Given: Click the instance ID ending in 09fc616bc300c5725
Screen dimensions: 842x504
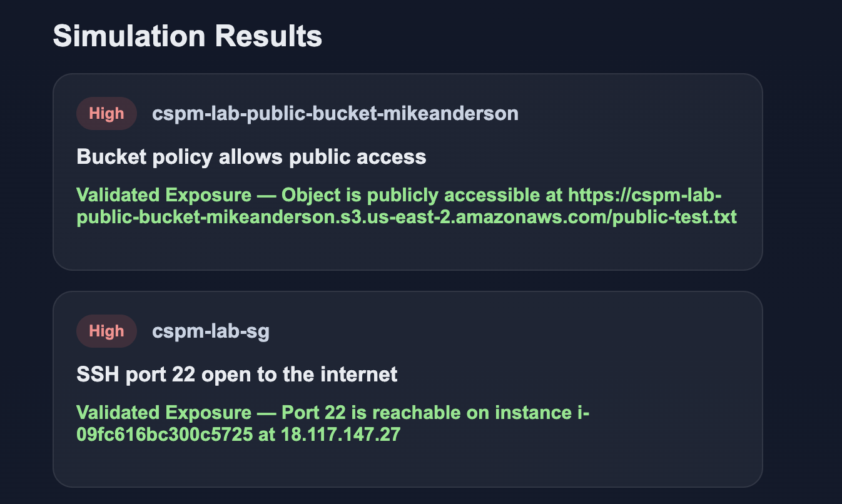Looking at the screenshot, I should pos(165,435).
